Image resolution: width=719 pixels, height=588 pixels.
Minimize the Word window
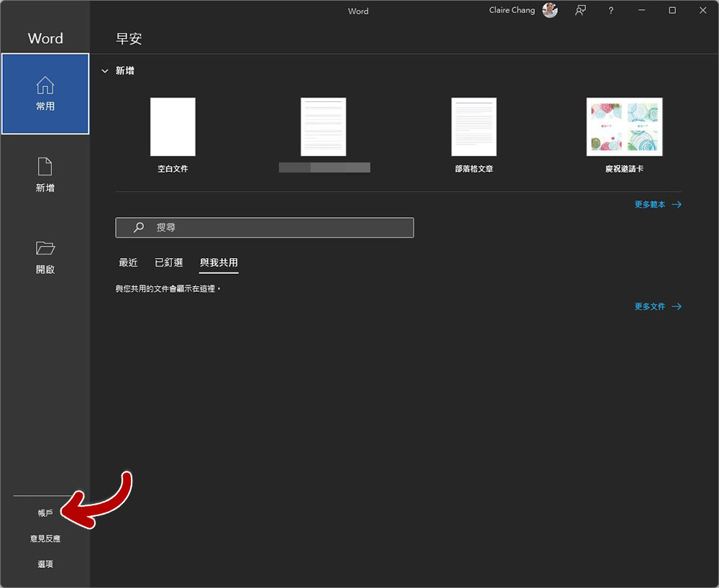pyautogui.click(x=641, y=10)
